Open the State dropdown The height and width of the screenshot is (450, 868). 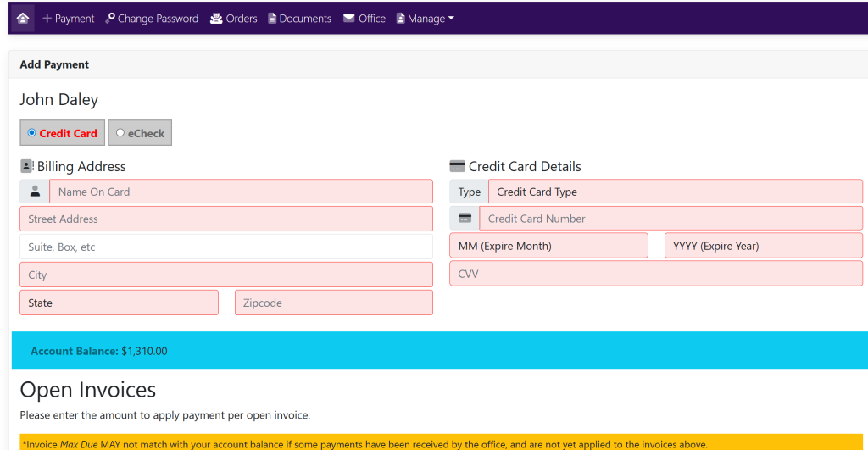point(119,303)
